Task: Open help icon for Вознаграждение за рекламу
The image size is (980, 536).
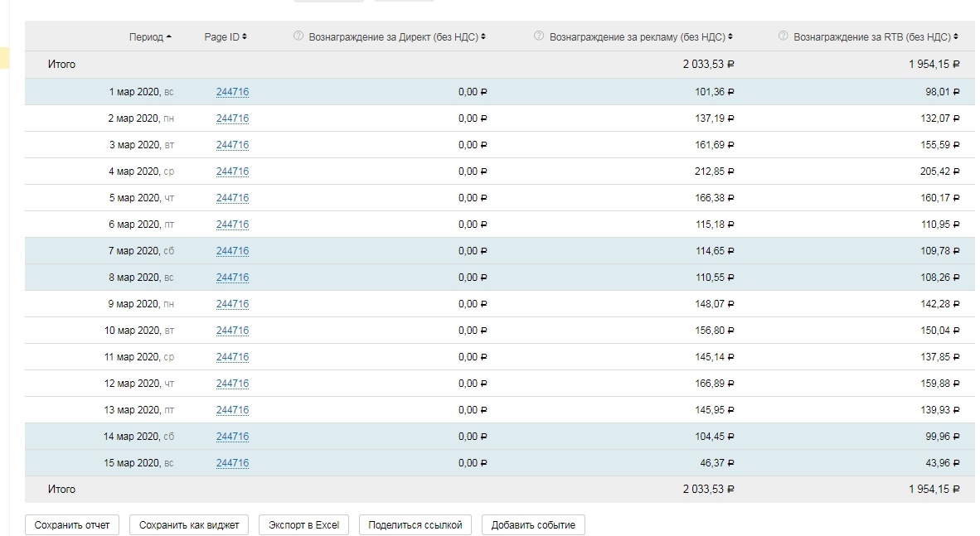Action: [539, 36]
